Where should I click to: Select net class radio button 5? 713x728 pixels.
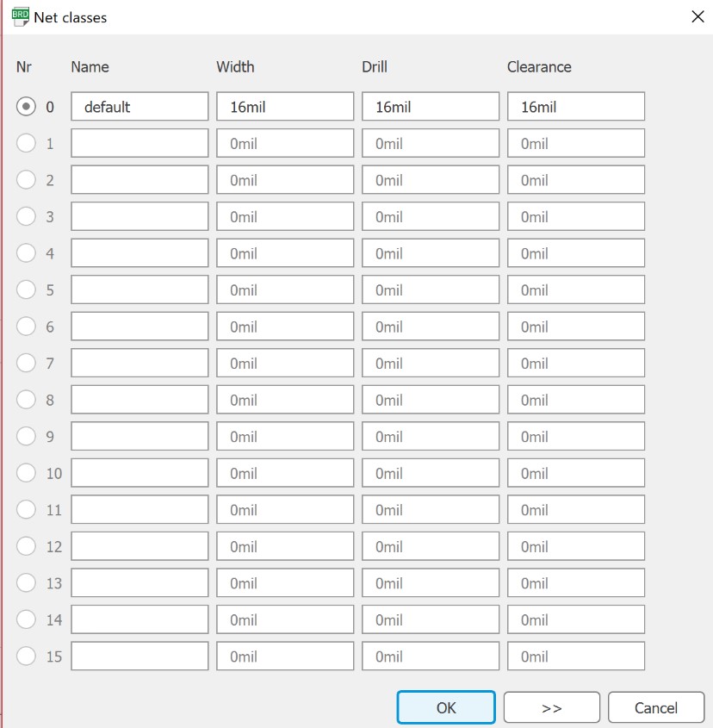click(26, 289)
